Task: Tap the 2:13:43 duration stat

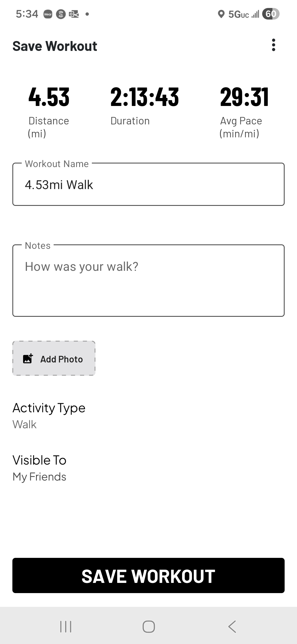Action: click(x=145, y=97)
